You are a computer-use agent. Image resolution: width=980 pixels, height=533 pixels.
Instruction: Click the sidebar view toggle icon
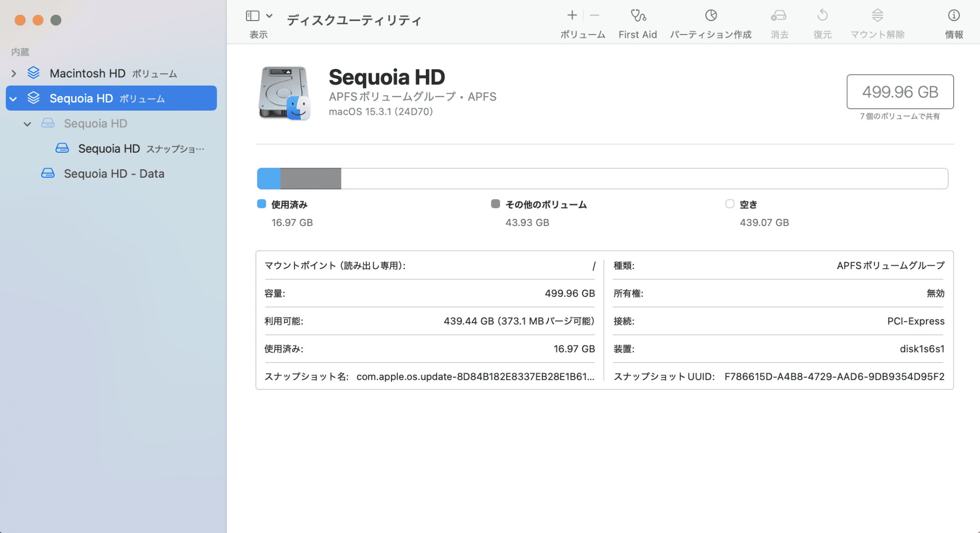point(253,16)
